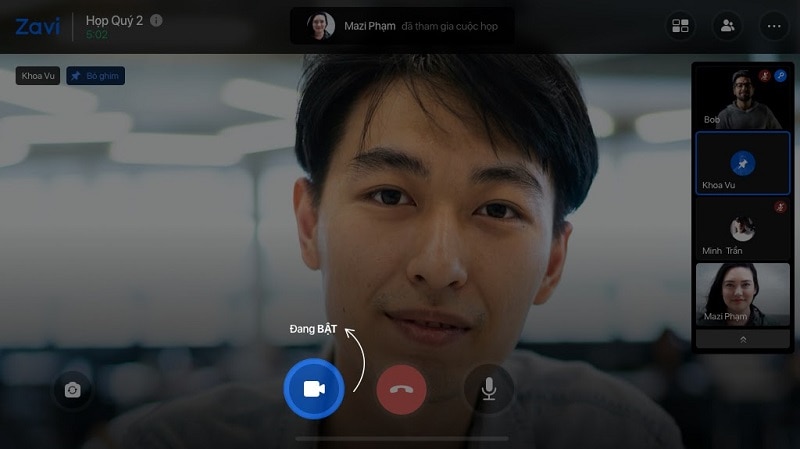Mute the microphone
800x449 pixels.
(488, 389)
